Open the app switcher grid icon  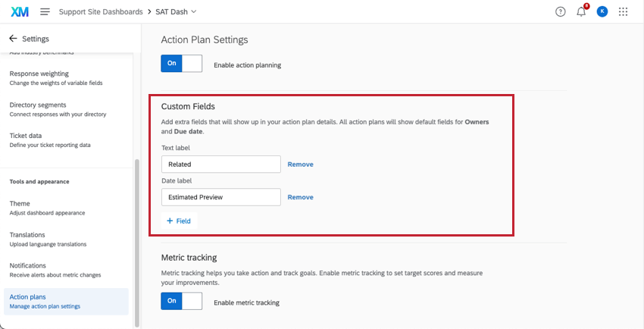[x=624, y=12]
